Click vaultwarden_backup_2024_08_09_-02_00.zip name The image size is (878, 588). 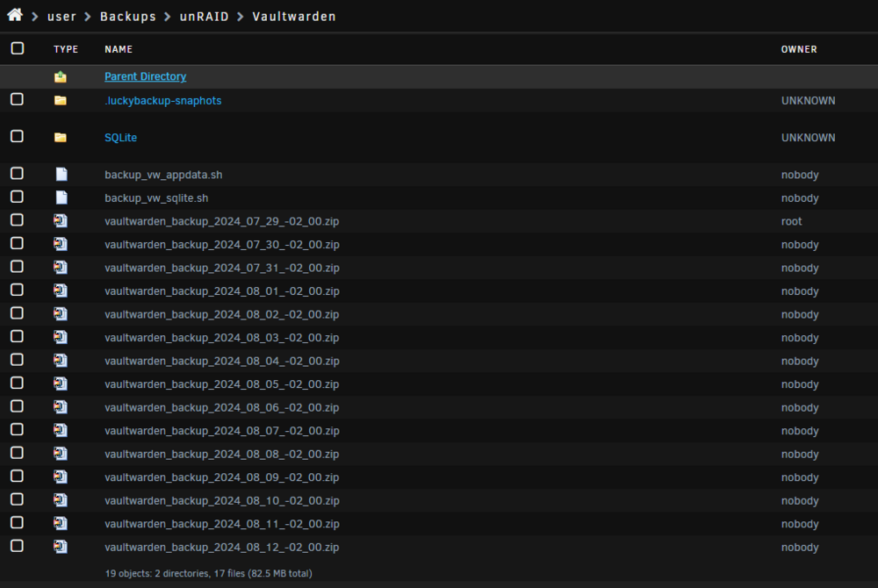click(222, 477)
